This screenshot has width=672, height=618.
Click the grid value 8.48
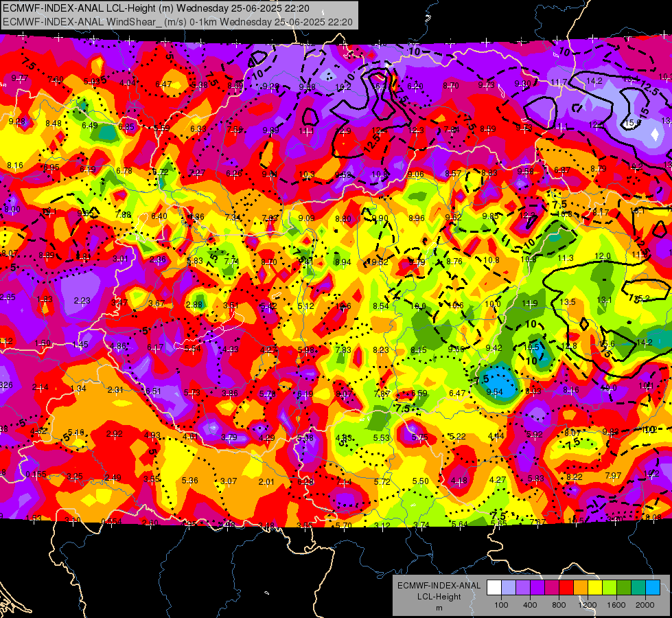click(54, 124)
